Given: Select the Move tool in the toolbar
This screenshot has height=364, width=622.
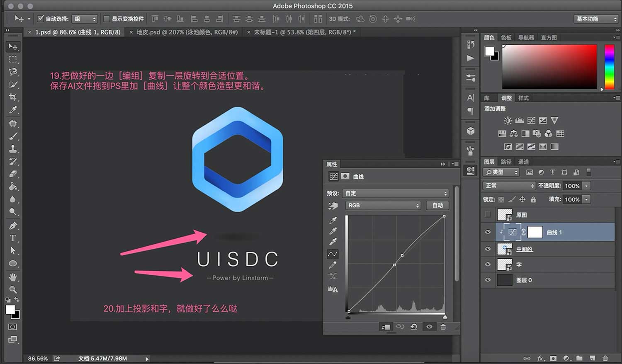Looking at the screenshot, I should point(13,46).
